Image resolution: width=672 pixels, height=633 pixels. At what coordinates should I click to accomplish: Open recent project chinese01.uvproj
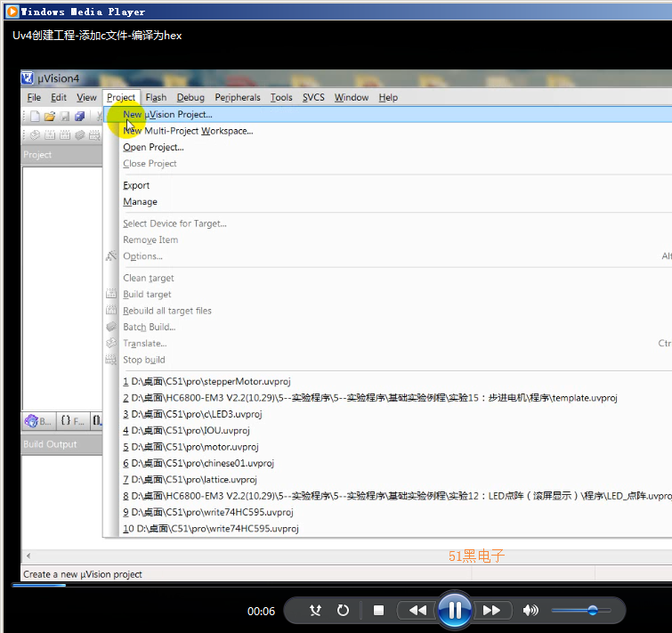[x=388, y=463]
